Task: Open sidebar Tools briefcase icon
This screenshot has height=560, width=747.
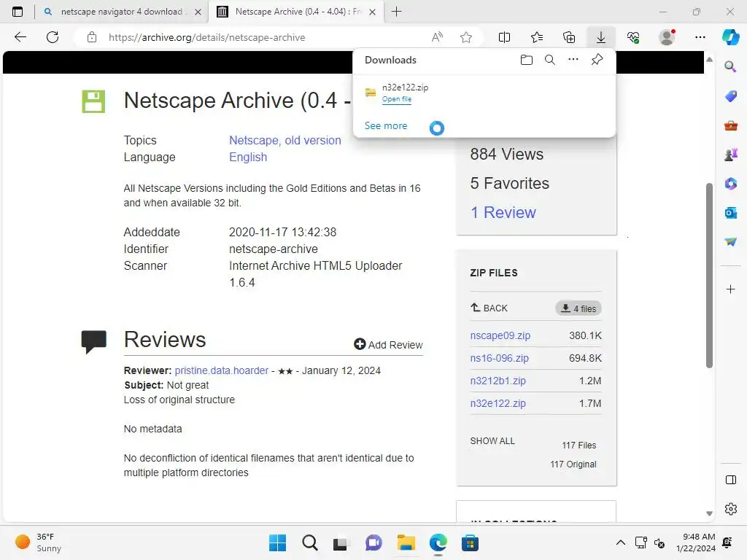Action: pos(731,125)
